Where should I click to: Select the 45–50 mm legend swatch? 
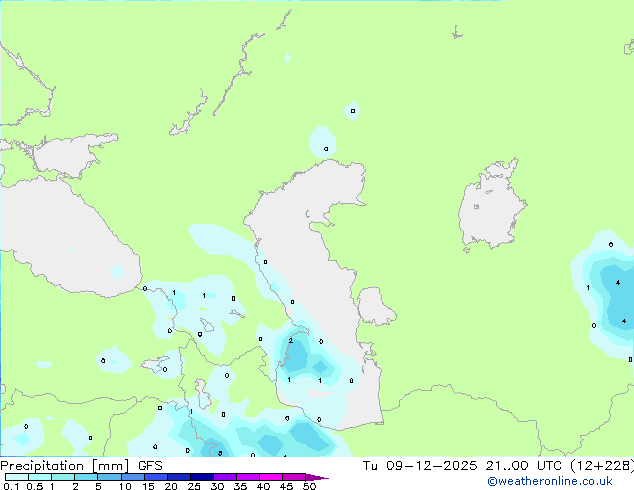pos(294,477)
